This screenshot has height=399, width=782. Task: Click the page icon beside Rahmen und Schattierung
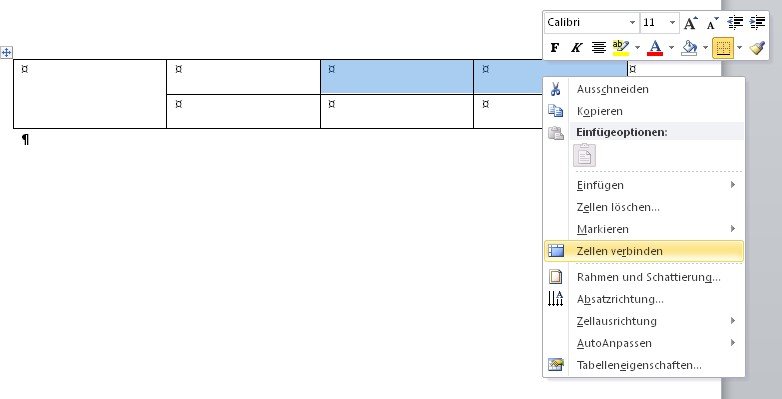556,277
